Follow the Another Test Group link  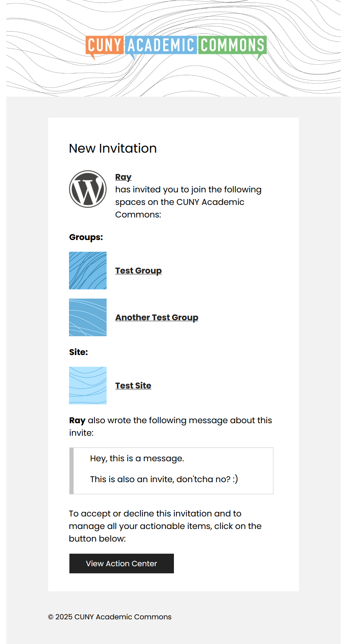[157, 317]
